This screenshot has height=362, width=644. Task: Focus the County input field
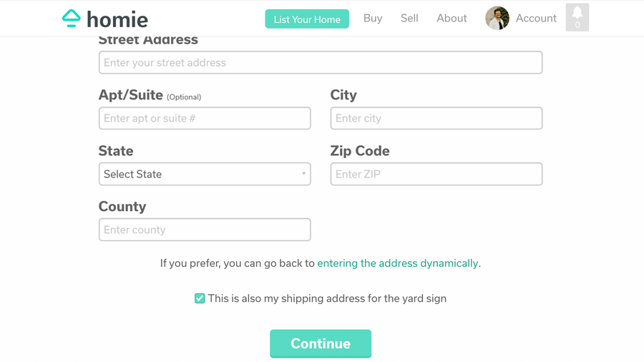[204, 230]
